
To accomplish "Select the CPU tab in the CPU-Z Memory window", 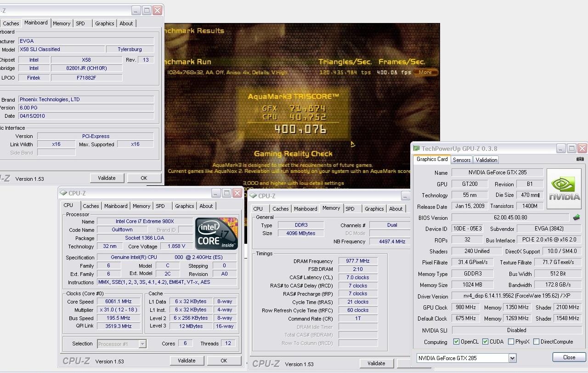I will (x=258, y=209).
